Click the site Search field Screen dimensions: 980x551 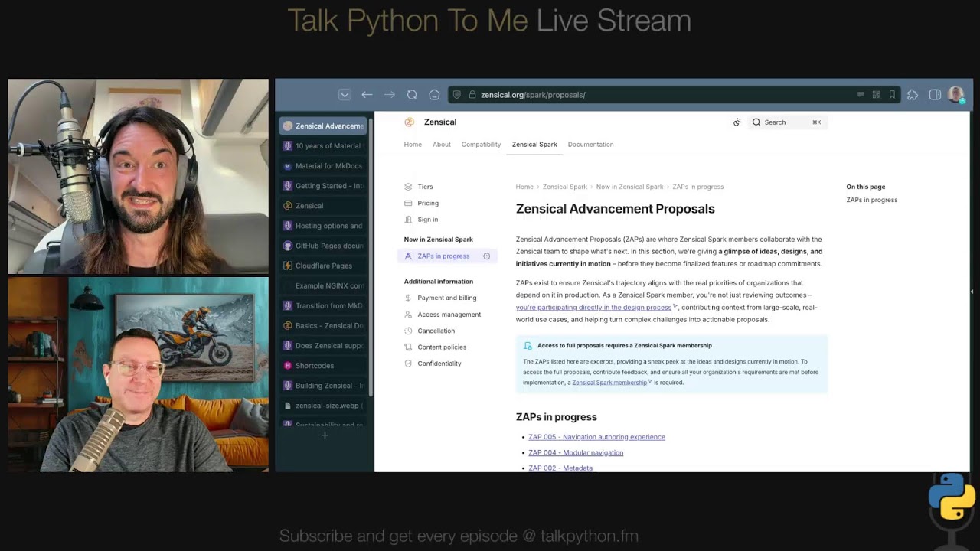tap(787, 122)
